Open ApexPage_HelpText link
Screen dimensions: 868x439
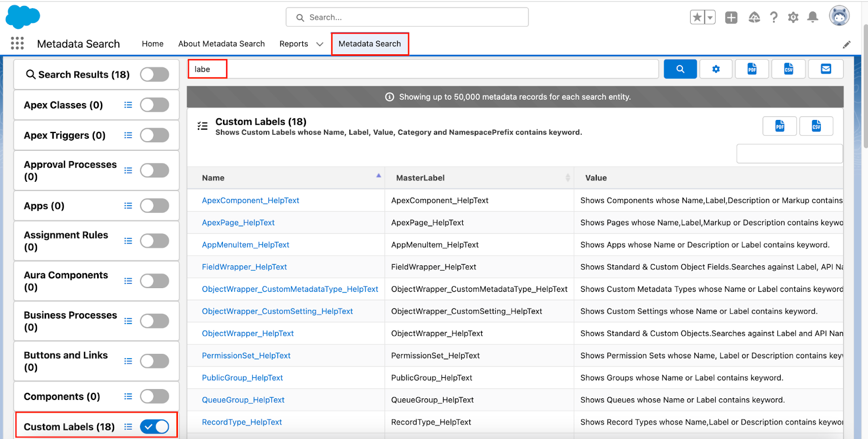[x=238, y=222]
